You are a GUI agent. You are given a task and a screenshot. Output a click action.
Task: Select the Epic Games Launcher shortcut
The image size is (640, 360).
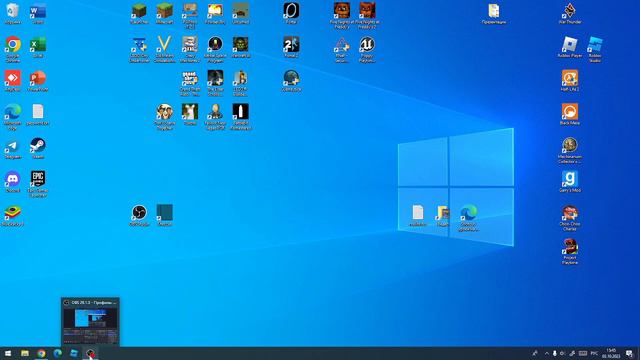click(38, 184)
